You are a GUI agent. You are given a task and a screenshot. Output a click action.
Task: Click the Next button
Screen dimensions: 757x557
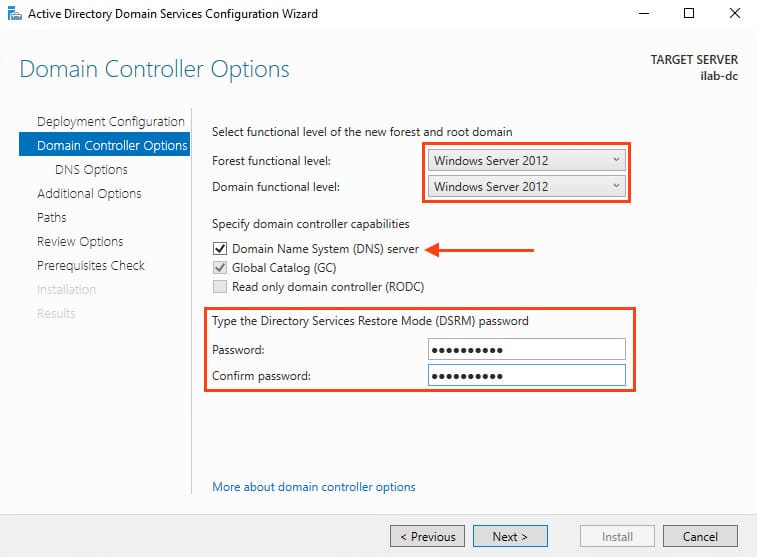pyautogui.click(x=510, y=537)
